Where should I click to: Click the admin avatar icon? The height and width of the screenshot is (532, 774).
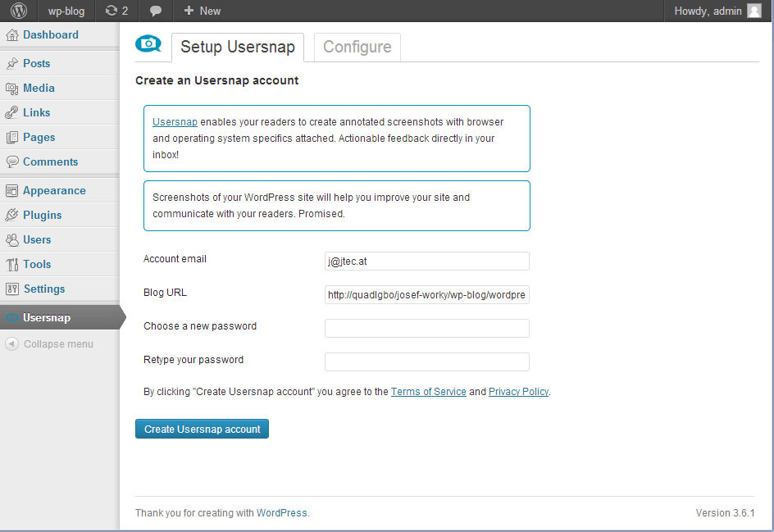[x=754, y=11]
